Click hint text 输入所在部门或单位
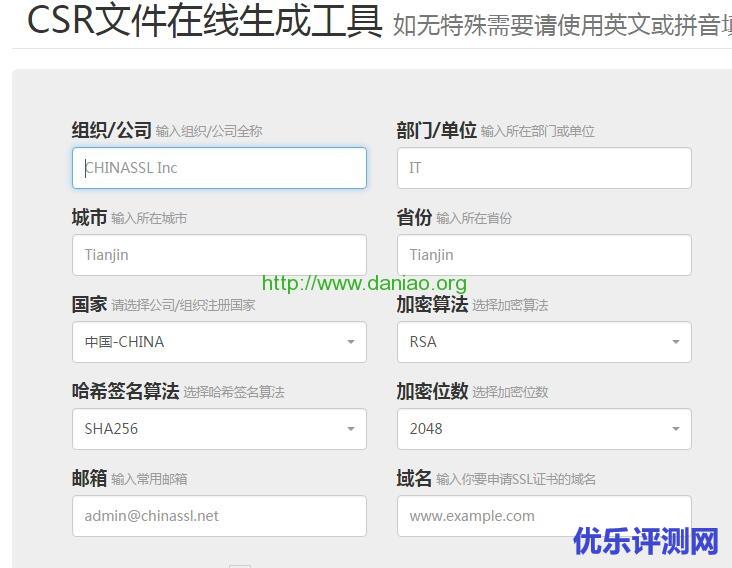 (x=537, y=131)
